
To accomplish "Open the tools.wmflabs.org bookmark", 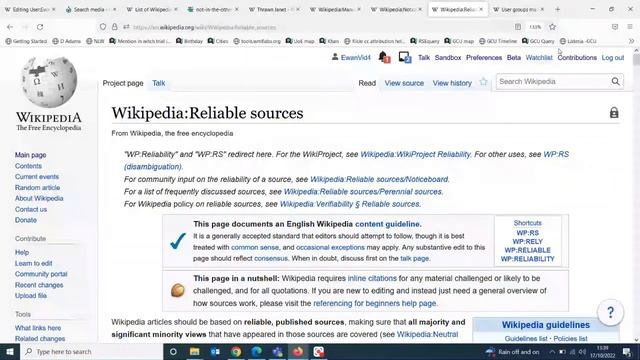I will tap(257, 41).
